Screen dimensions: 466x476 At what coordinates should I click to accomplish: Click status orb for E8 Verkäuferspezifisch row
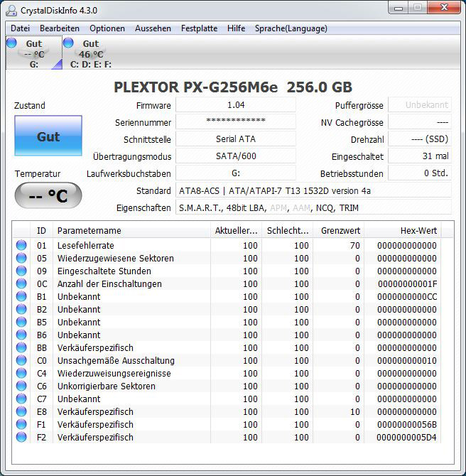tap(21, 411)
